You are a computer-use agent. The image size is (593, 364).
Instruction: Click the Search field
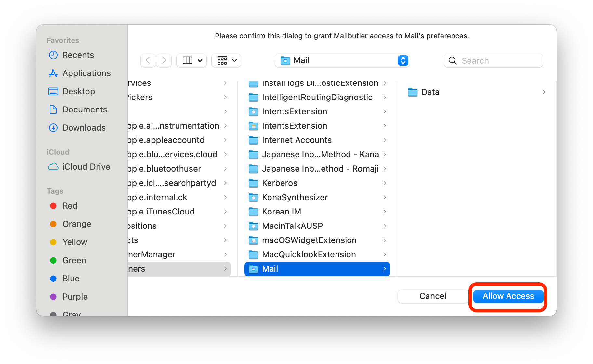coord(493,60)
